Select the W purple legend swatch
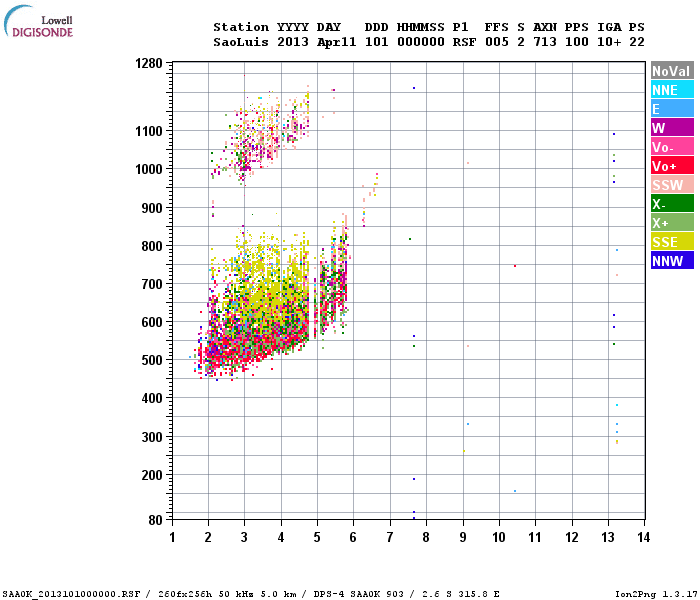Screen dimensions: 700x600 tap(672, 128)
